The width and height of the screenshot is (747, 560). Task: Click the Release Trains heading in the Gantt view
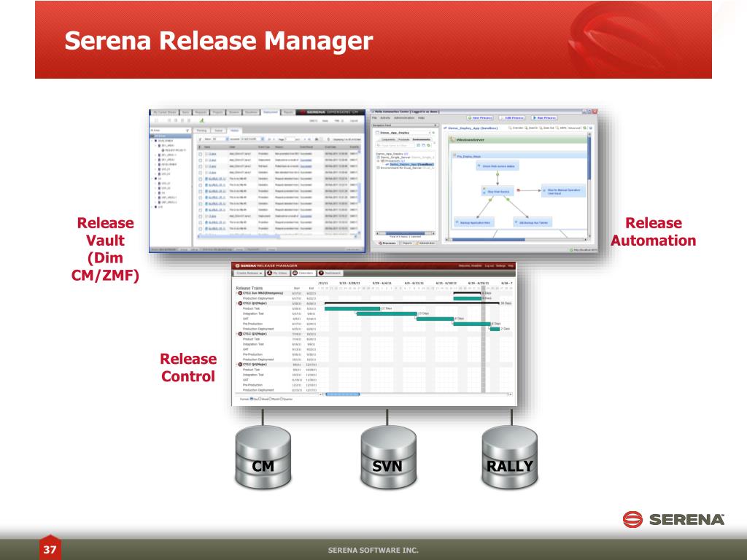coord(249,288)
